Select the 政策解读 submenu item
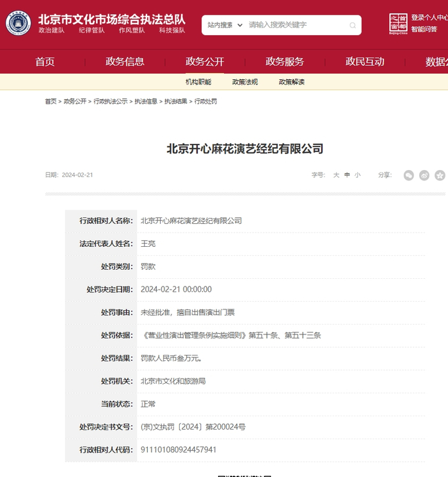This screenshot has height=477, width=448. (x=291, y=82)
